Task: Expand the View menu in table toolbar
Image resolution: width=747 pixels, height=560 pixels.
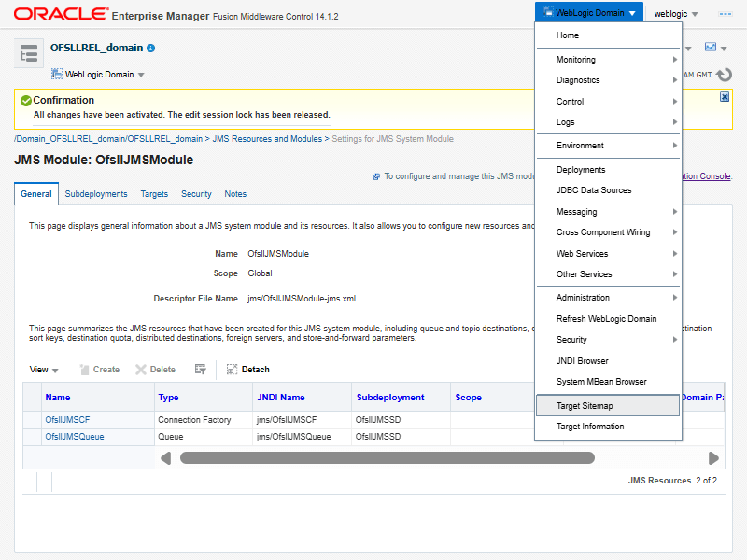Action: [x=44, y=370]
